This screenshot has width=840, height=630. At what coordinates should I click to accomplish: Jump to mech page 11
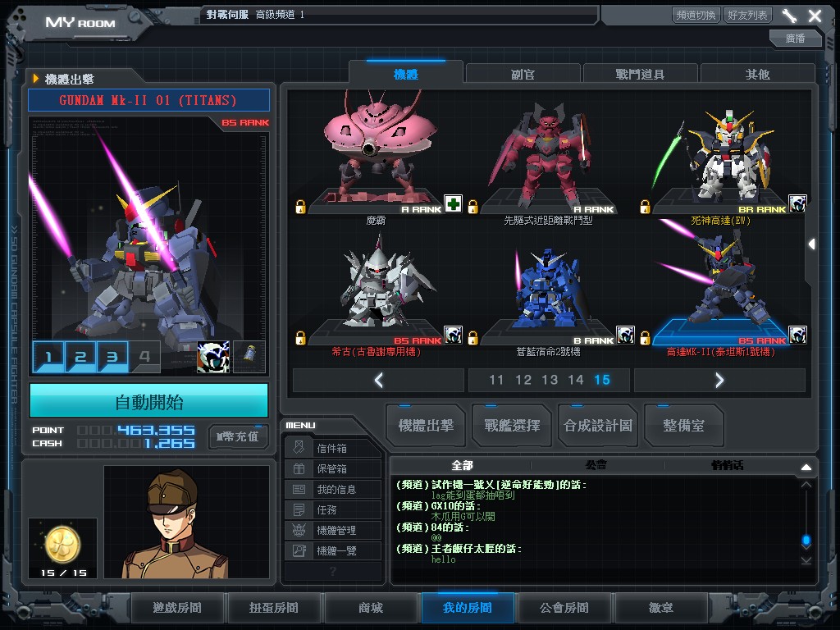tap(496, 381)
